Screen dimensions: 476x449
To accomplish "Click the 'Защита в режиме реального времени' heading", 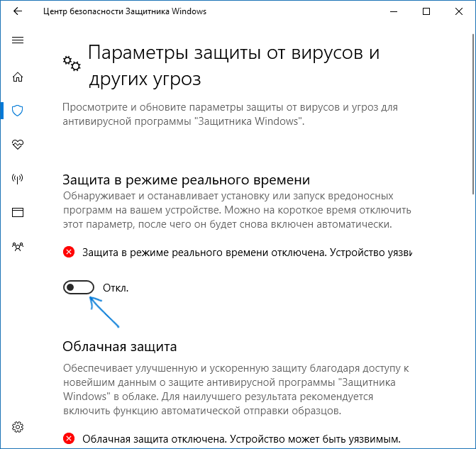I will pos(186,179).
